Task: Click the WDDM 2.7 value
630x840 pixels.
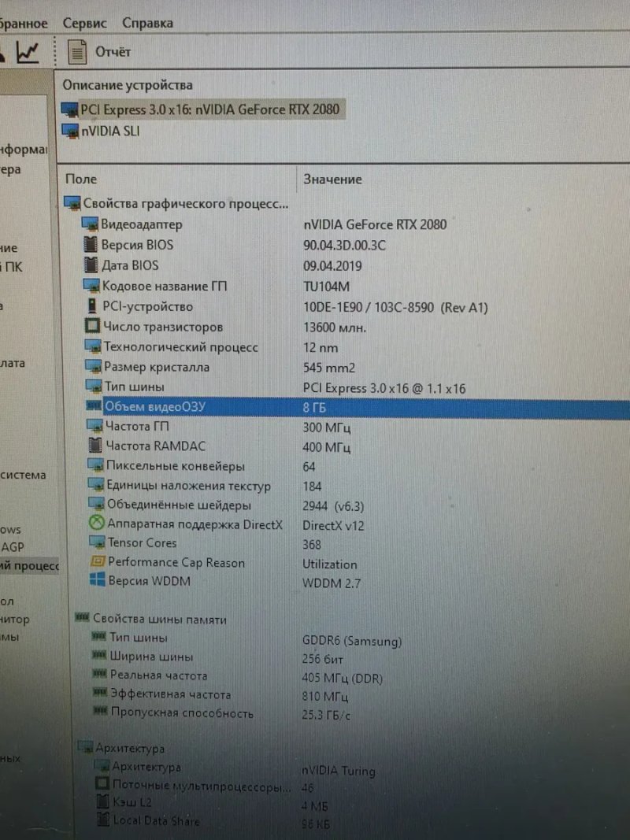Action: [x=332, y=583]
